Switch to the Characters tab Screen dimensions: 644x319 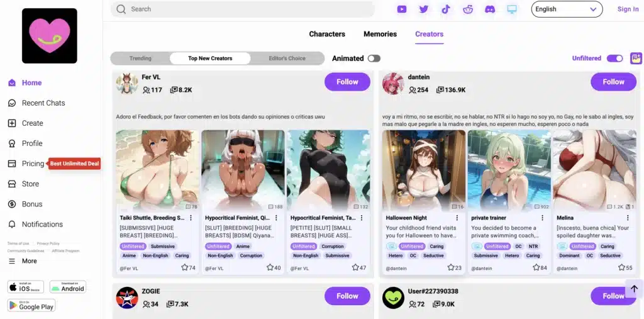point(327,34)
